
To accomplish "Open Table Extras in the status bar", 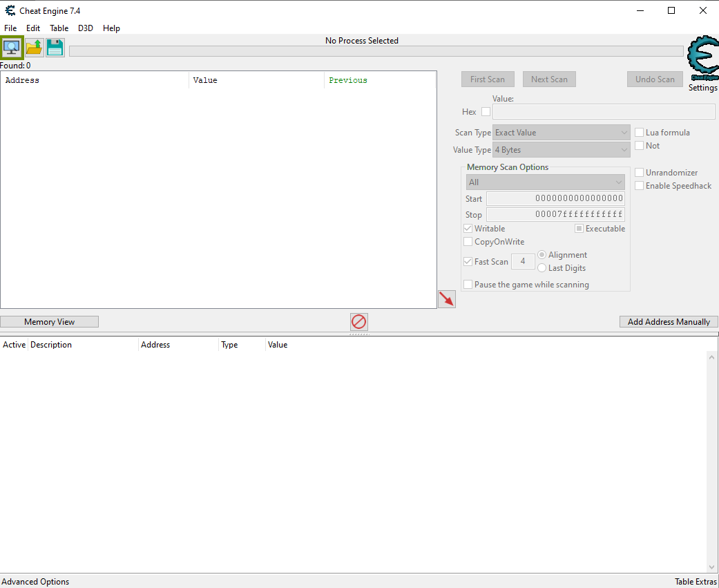I will [696, 582].
